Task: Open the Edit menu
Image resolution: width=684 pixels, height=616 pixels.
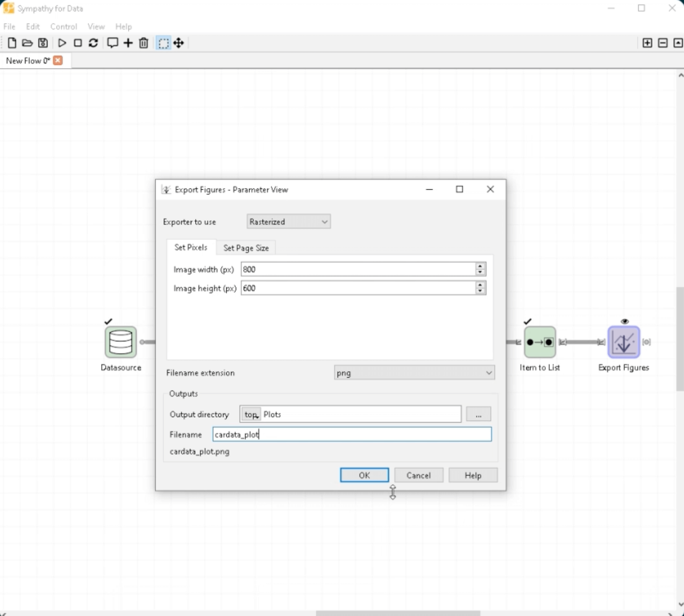Action: click(33, 26)
